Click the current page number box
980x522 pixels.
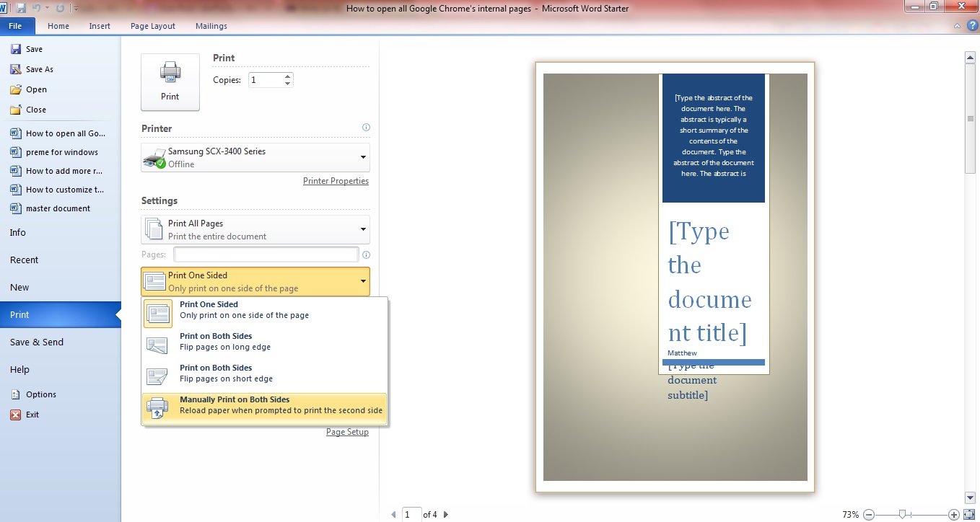412,514
